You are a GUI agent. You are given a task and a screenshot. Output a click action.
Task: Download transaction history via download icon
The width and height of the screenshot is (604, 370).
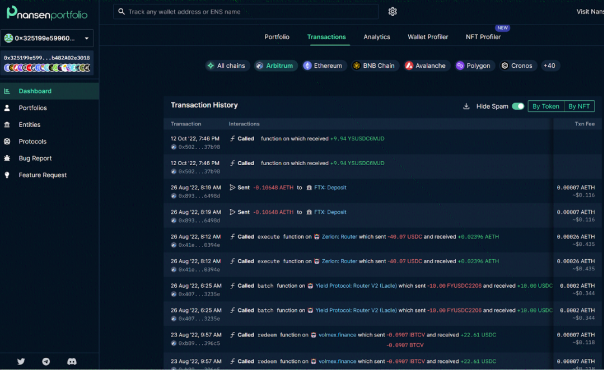(x=466, y=106)
